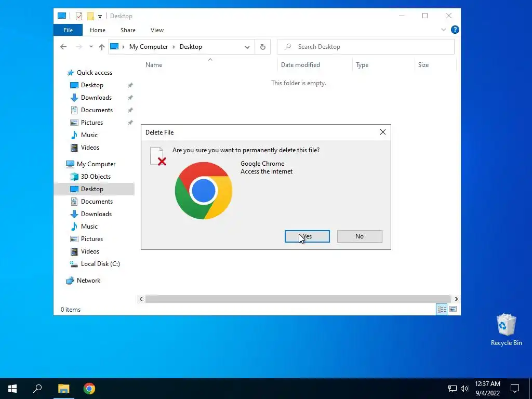Open Music under My Computer
The width and height of the screenshot is (532, 399).
pos(89,227)
